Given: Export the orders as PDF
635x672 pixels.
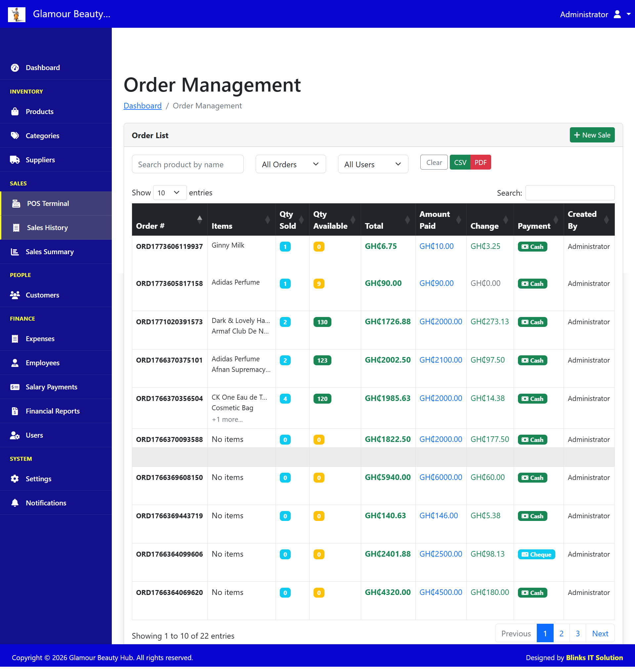Looking at the screenshot, I should (x=481, y=162).
